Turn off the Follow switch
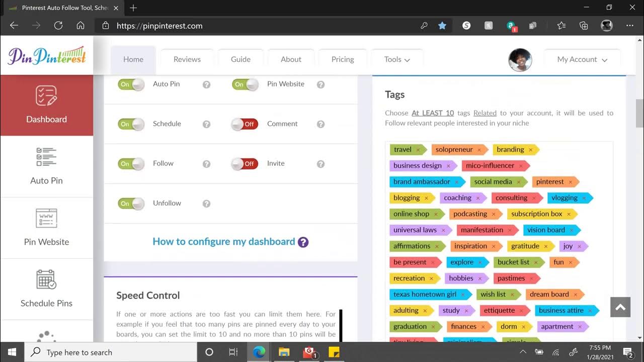Screen dimensions: 644x362 click(131, 164)
